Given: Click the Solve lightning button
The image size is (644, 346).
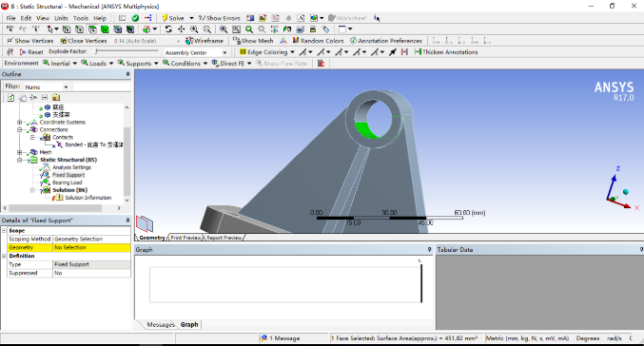Looking at the screenshot, I should [172, 18].
